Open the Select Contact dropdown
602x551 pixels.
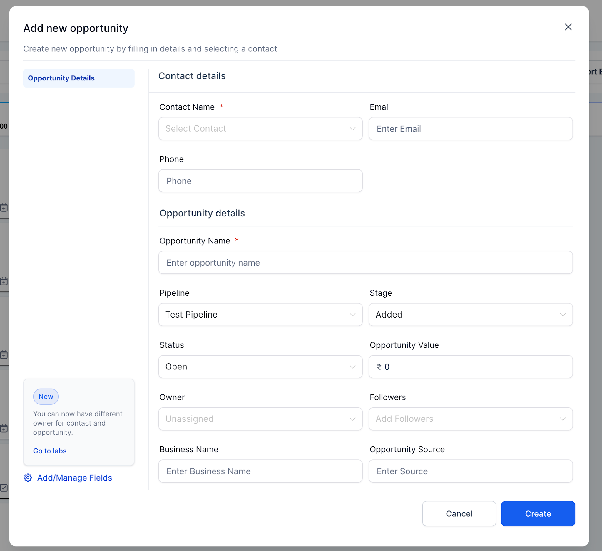click(260, 129)
